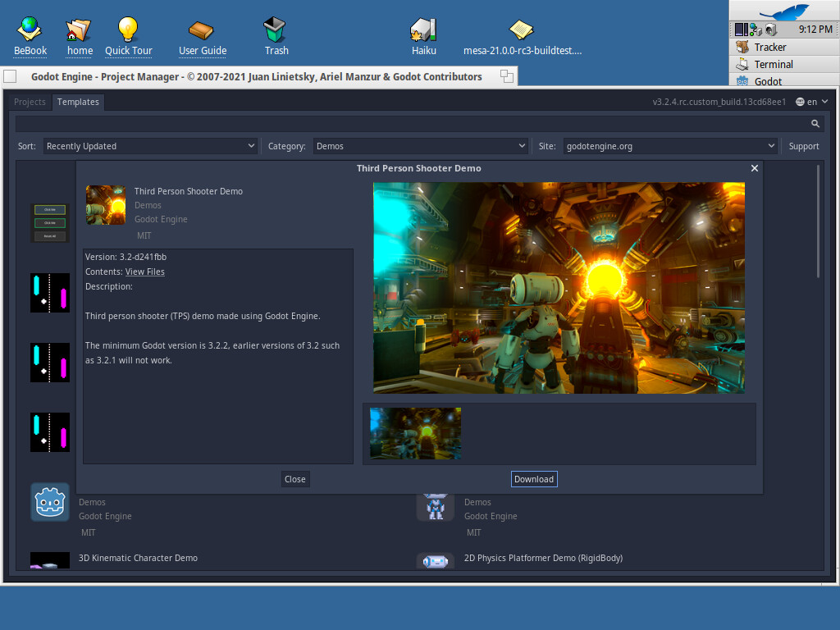
Task: Switch to the Templates tab
Action: (x=78, y=102)
